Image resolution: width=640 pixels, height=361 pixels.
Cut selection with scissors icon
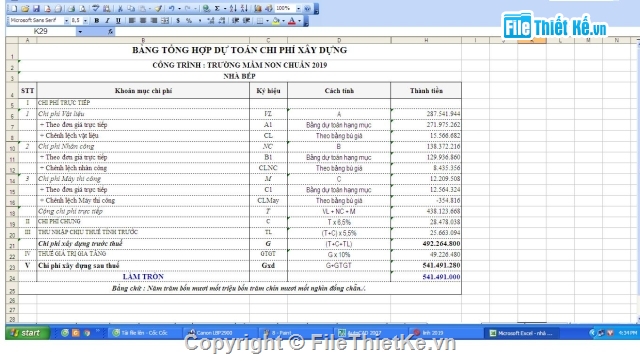click(x=120, y=9)
